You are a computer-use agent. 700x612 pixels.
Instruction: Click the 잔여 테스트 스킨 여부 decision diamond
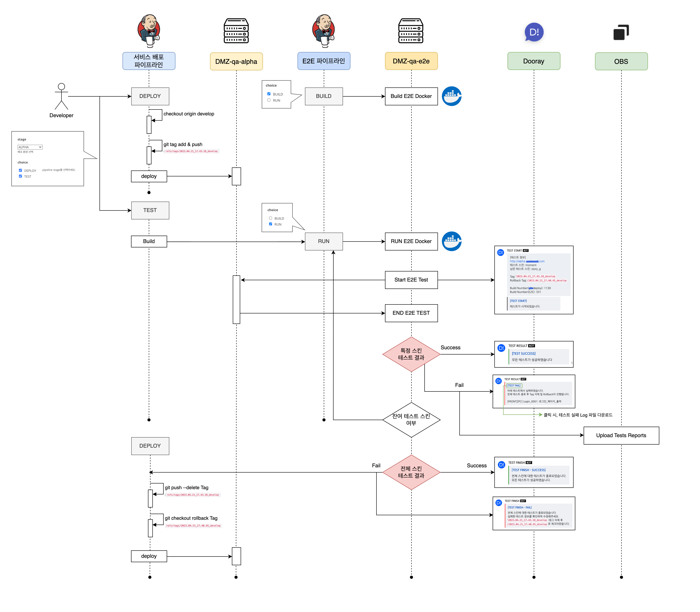(411, 420)
